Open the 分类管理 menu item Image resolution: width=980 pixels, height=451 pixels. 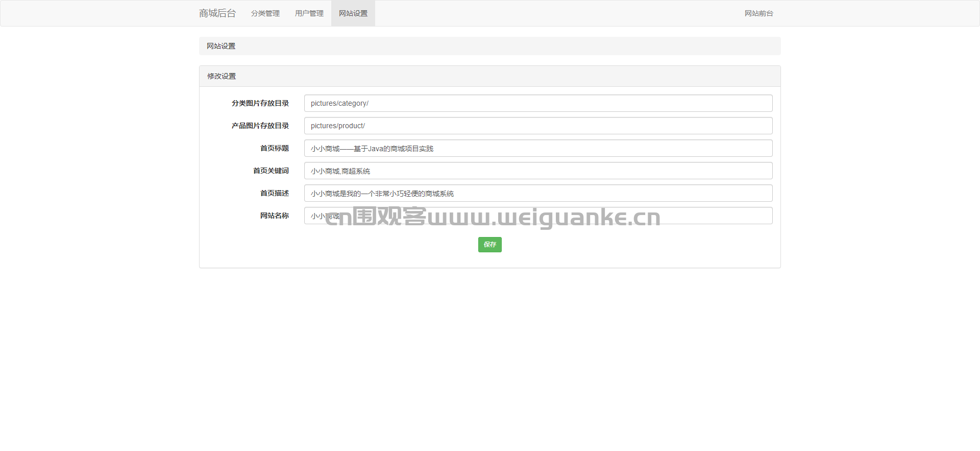265,13
